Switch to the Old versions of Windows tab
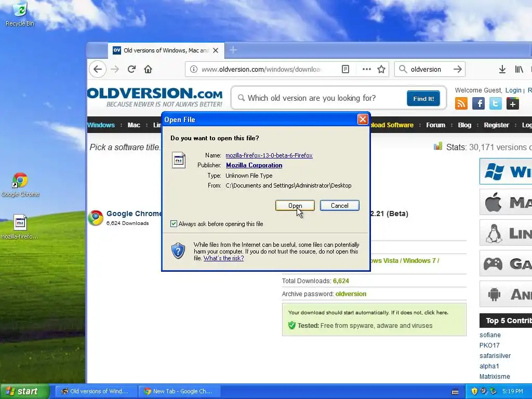This screenshot has height=399, width=532. [x=166, y=50]
